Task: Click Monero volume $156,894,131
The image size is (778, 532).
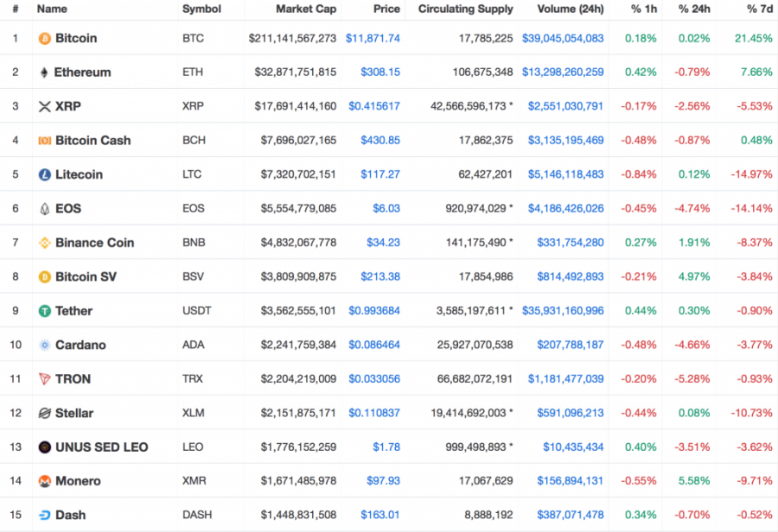Action: coord(571,481)
